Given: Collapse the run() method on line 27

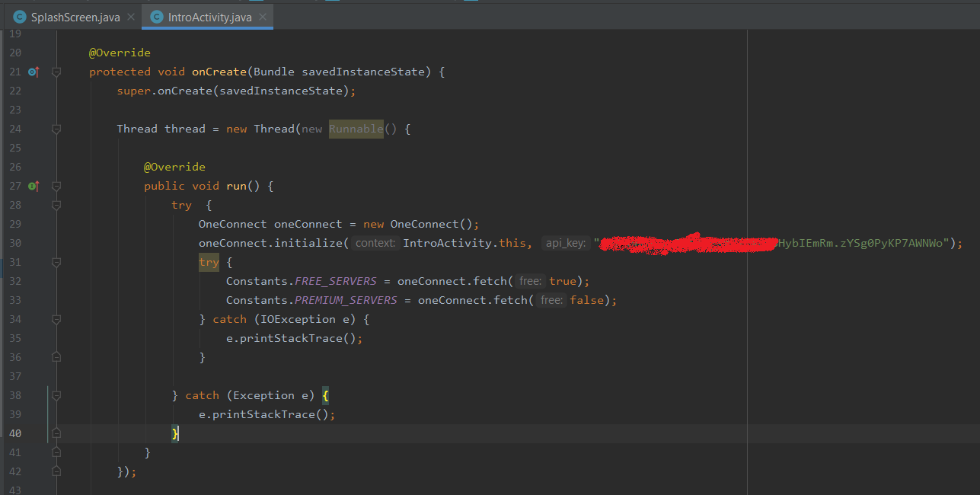Looking at the screenshot, I should point(56,186).
